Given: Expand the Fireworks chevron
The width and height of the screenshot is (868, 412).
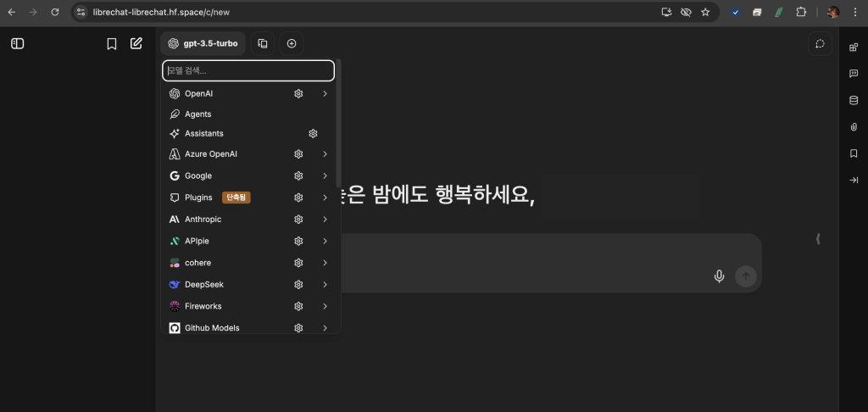Looking at the screenshot, I should click(x=325, y=306).
